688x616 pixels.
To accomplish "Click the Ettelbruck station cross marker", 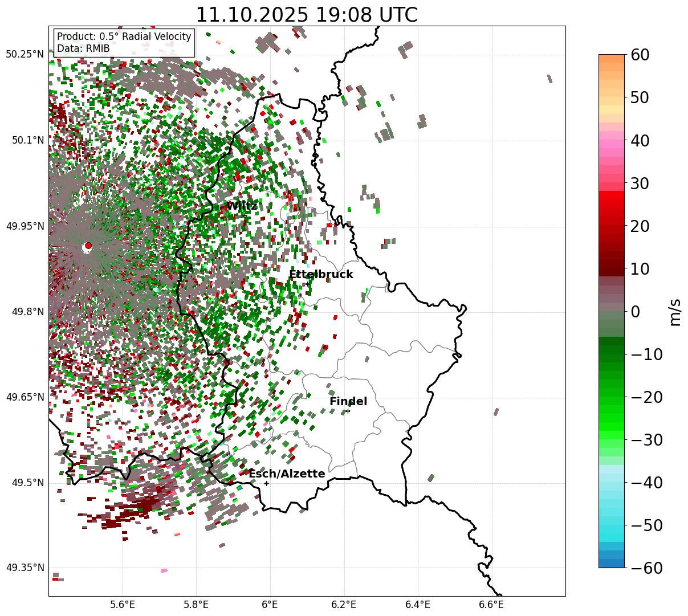I will click(x=307, y=284).
